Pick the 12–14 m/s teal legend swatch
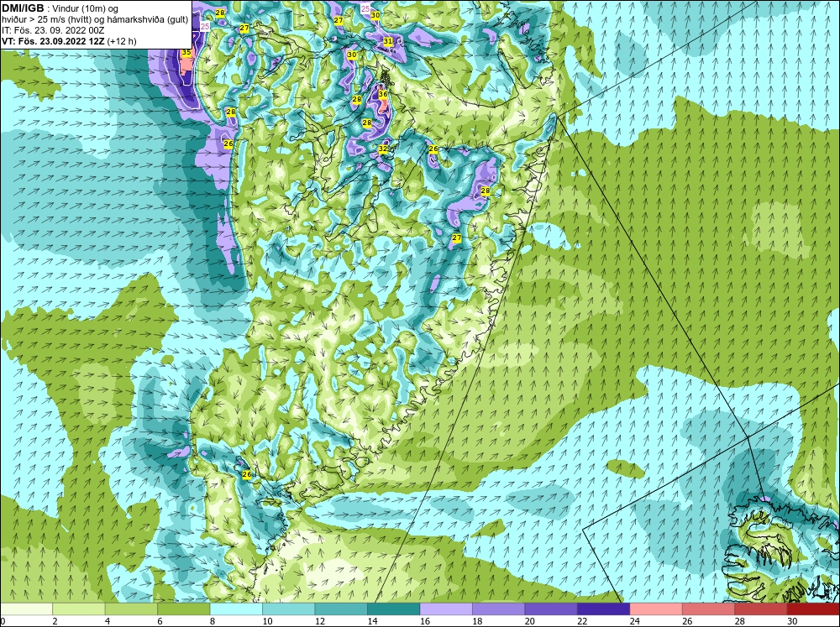Screen dimensions: 840x627 click(341, 609)
